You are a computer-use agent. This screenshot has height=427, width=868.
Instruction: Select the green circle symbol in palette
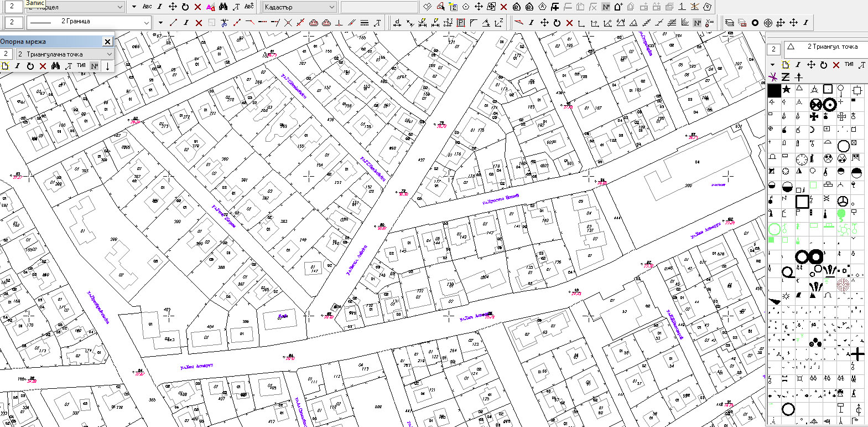click(774, 229)
